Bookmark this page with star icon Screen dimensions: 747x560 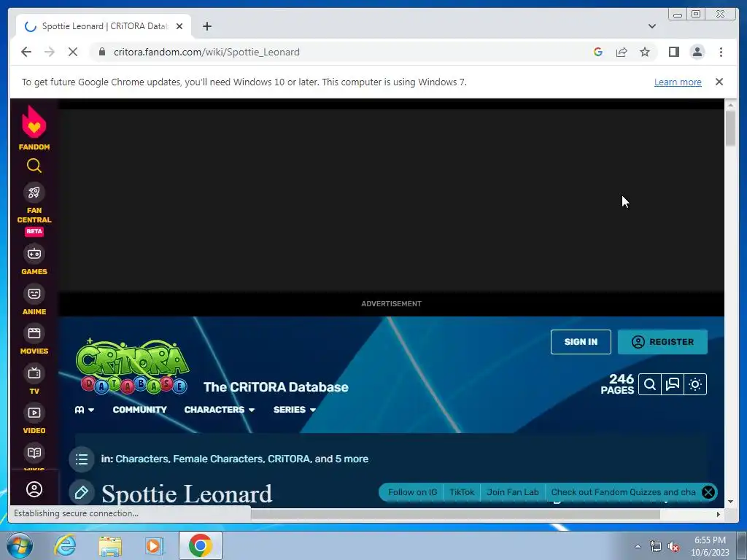pos(645,52)
